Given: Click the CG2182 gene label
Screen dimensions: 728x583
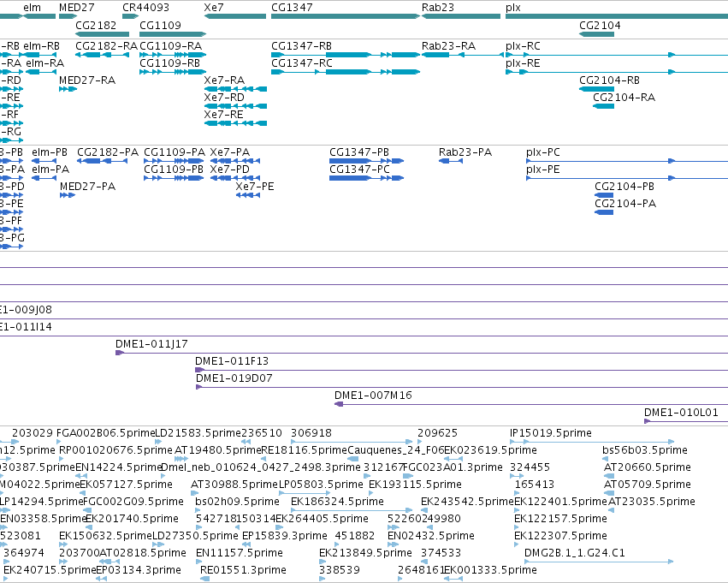Looking at the screenshot, I should tap(96, 25).
